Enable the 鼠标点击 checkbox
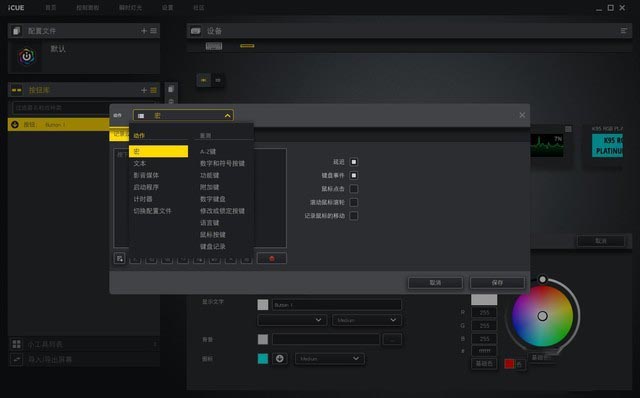640x398 pixels. 354,189
